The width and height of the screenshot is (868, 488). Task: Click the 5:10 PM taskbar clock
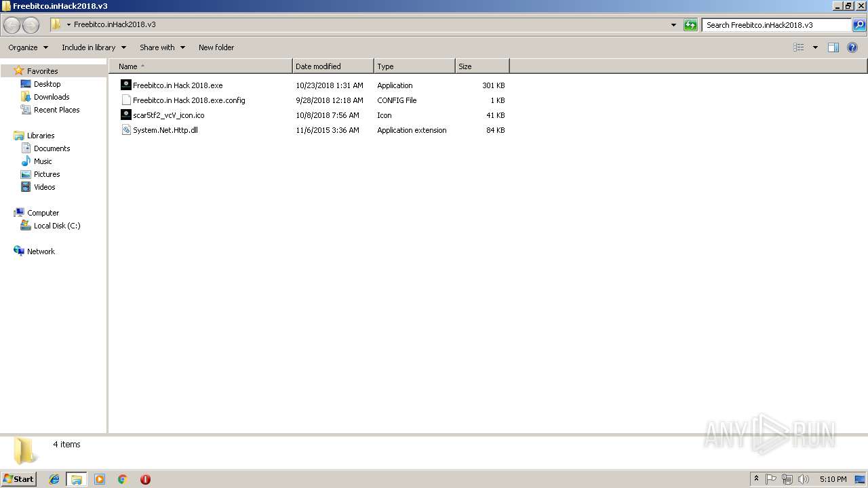coord(833,479)
